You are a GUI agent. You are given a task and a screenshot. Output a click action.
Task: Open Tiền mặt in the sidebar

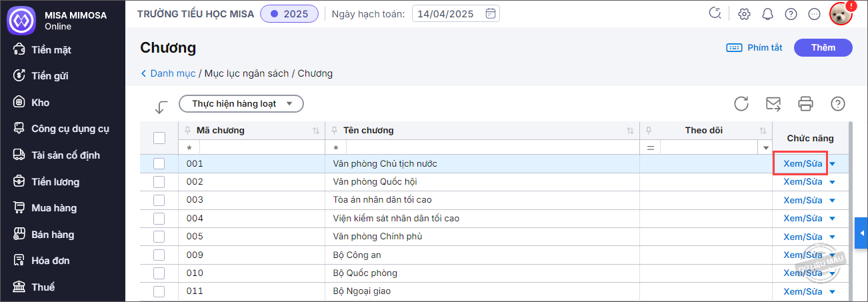pyautogui.click(x=51, y=50)
